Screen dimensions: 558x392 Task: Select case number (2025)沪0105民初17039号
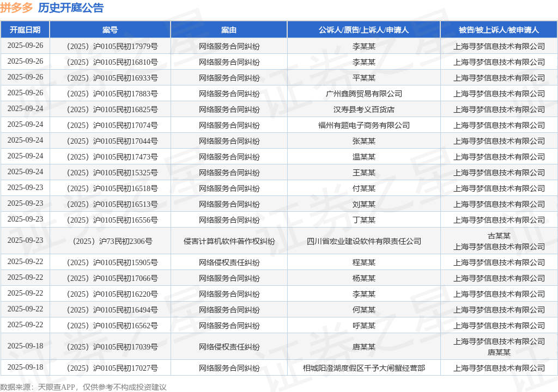pyautogui.click(x=112, y=347)
